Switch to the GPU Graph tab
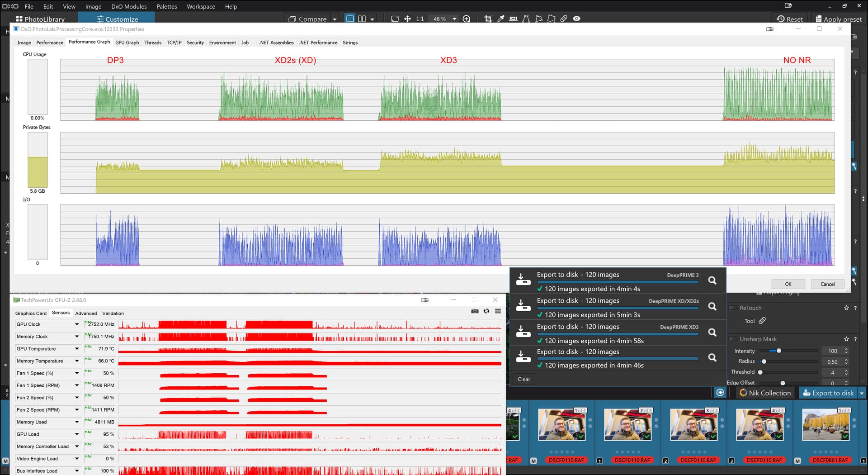 [x=127, y=43]
